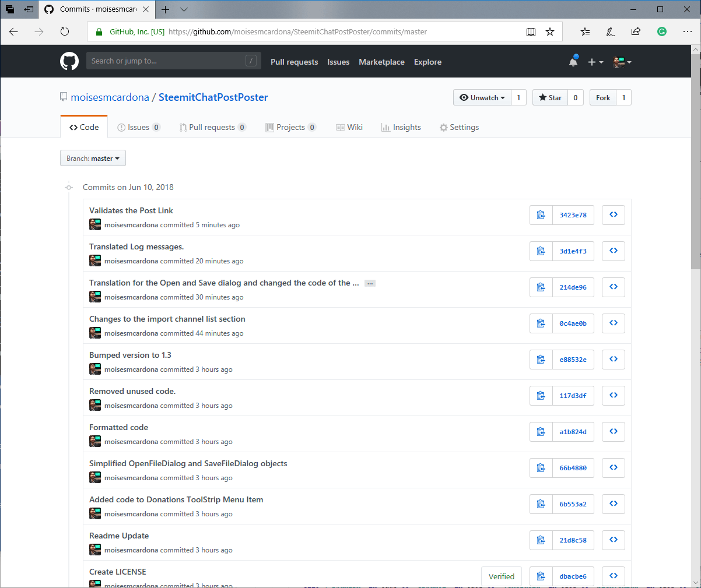This screenshot has height=588, width=701.
Task: Star the SteemitChatPostPoster repository
Action: click(x=550, y=98)
